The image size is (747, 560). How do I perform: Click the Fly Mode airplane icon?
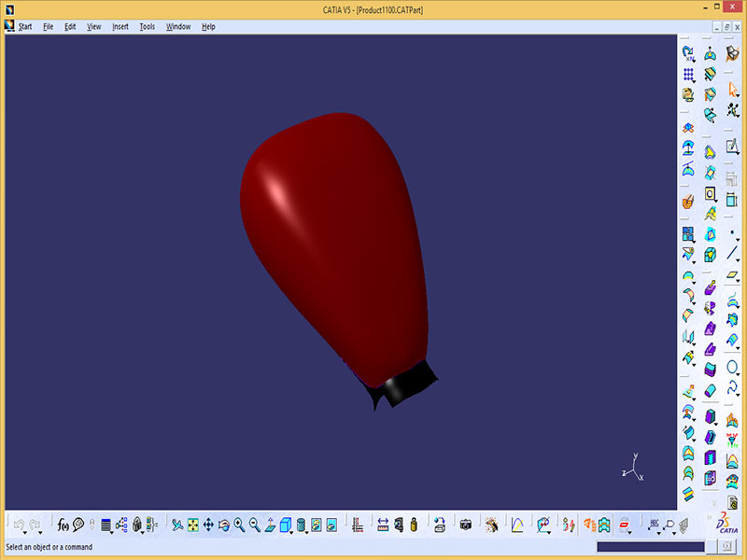(176, 525)
